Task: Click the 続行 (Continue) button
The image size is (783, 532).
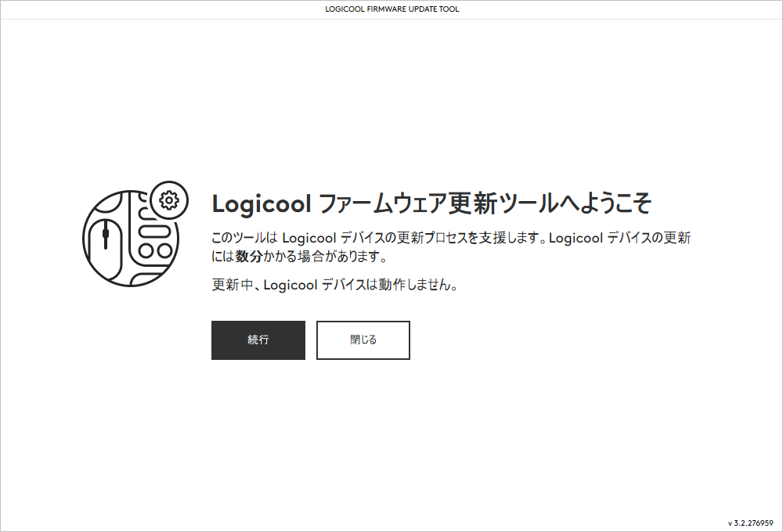Action: [x=258, y=340]
